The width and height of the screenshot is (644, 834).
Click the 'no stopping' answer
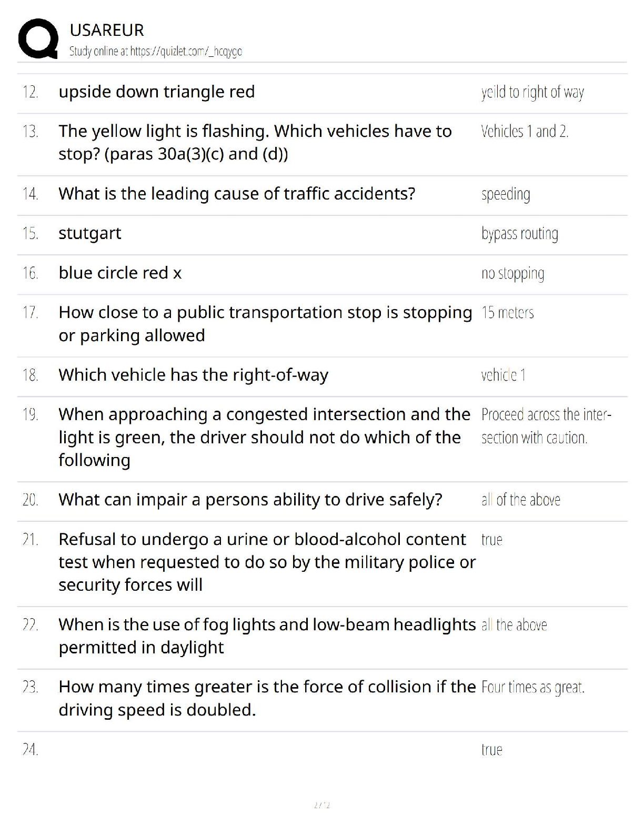point(513,273)
